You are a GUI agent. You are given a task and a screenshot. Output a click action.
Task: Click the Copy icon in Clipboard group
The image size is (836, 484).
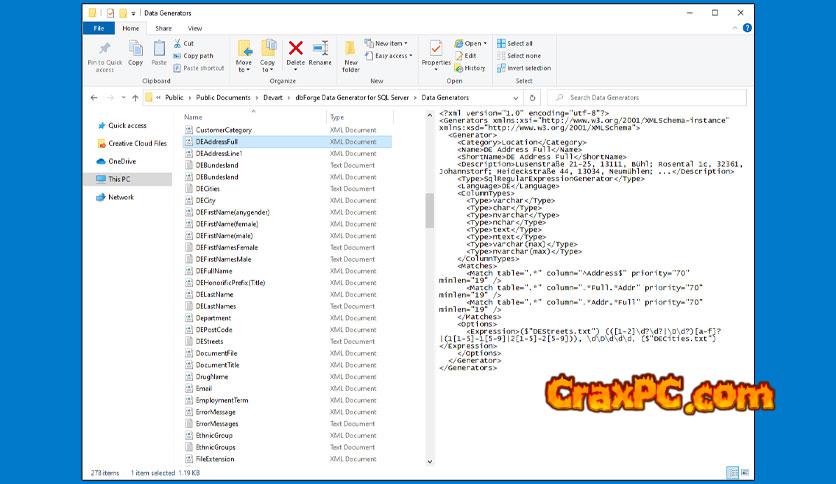coord(135,49)
